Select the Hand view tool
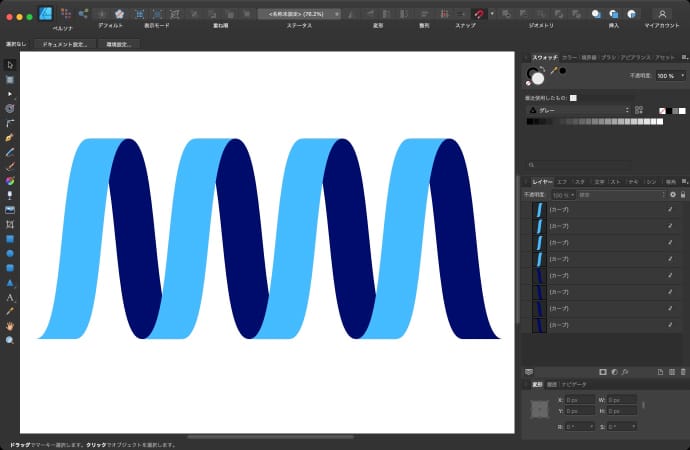This screenshot has width=690, height=450. (10, 326)
